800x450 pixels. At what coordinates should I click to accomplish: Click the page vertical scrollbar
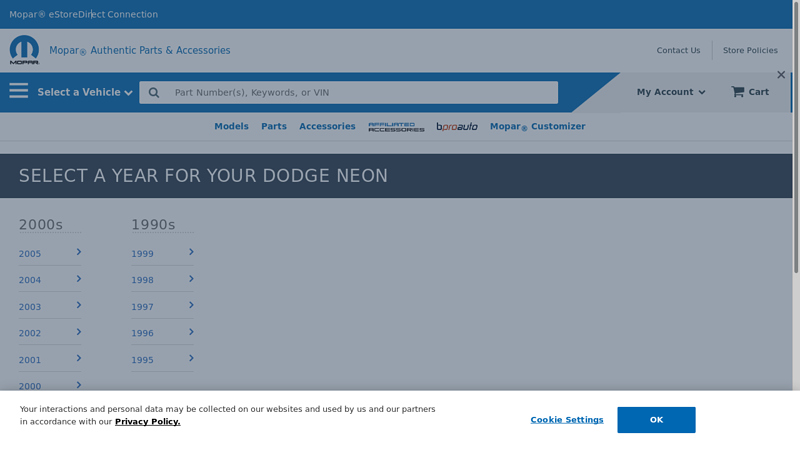(x=796, y=138)
